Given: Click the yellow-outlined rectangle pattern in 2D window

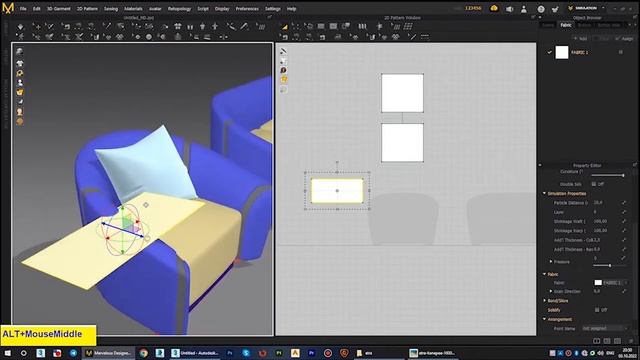Looking at the screenshot, I should pyautogui.click(x=337, y=191).
